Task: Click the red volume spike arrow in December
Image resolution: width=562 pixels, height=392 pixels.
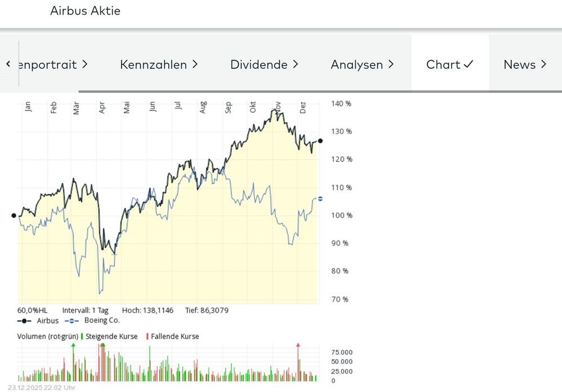Action: click(298, 344)
